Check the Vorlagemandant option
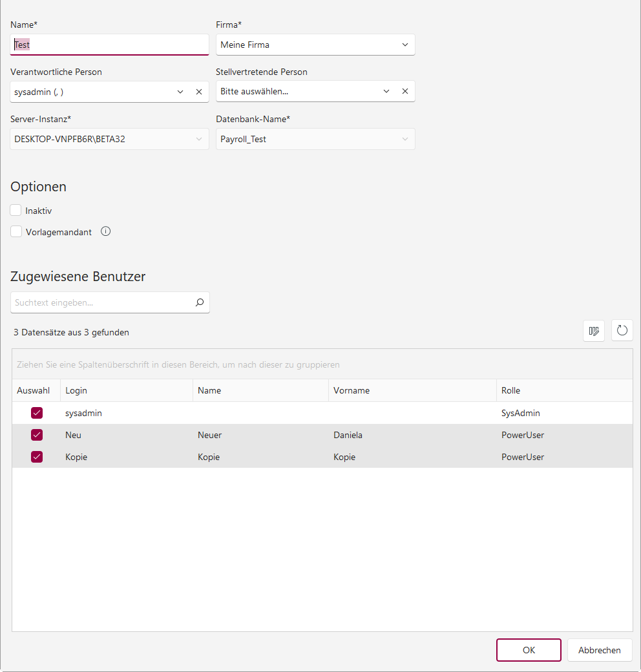The image size is (641, 672). tap(16, 231)
